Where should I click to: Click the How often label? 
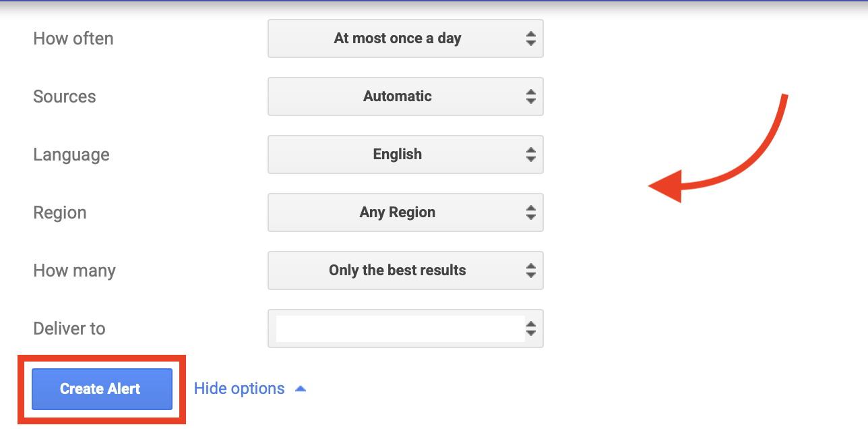click(73, 38)
